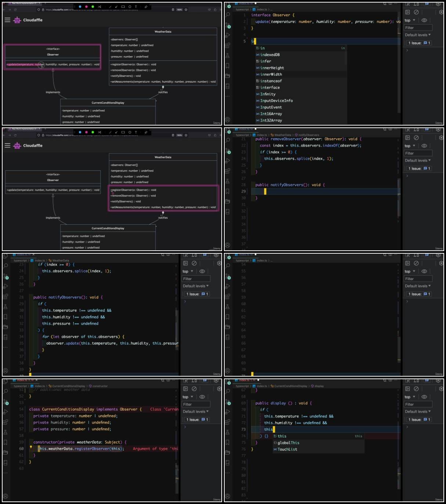
Task: Open editor search icon in interface Observer frame
Action: 228,15
